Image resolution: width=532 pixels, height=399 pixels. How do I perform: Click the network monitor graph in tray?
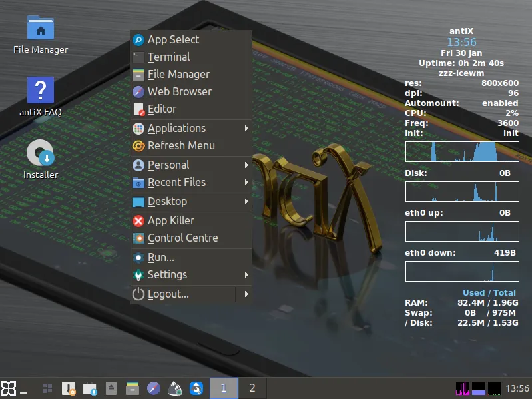point(494,388)
